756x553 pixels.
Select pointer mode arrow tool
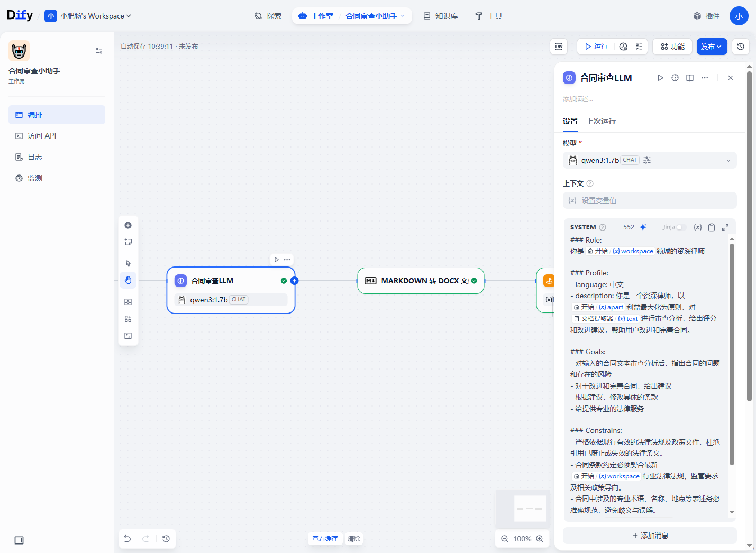pos(128,263)
